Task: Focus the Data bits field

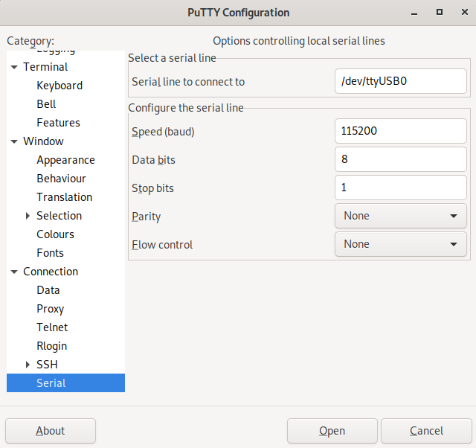Action: (x=400, y=159)
